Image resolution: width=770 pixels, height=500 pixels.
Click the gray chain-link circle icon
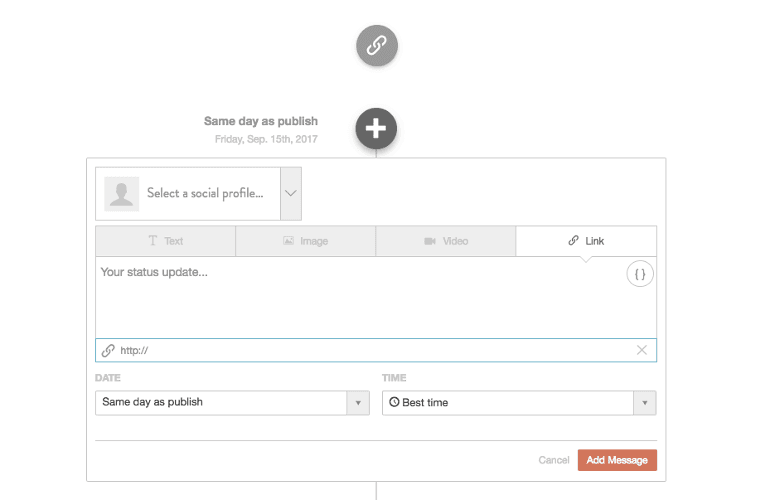(377, 46)
